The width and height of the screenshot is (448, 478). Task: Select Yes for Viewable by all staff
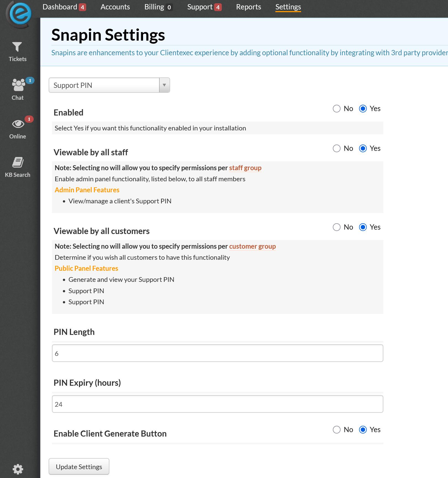[363, 148]
